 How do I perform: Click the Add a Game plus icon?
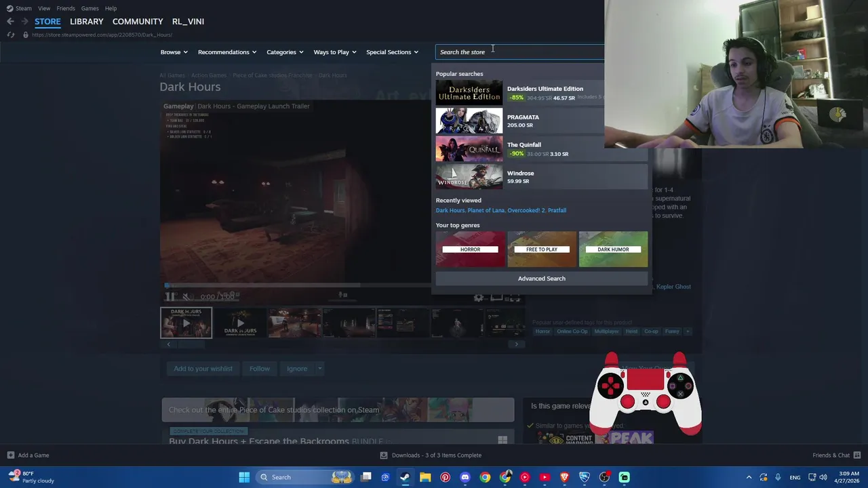(10, 455)
